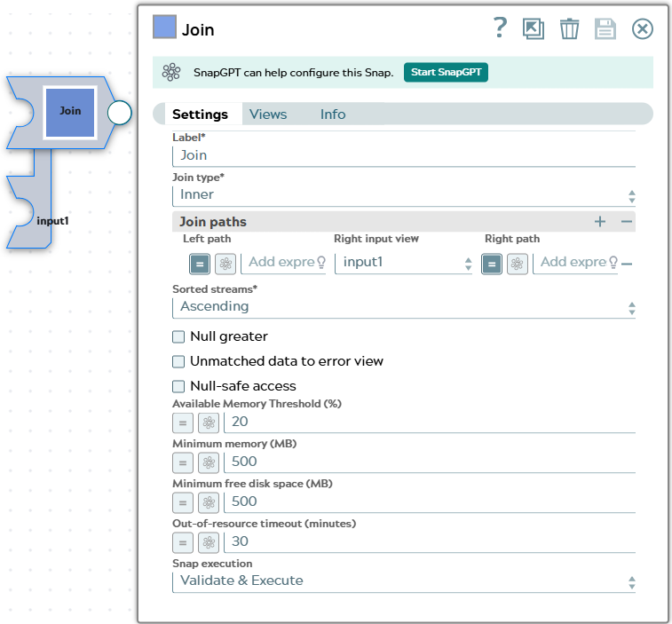Open SnapGPT helper for Left path
672x624 pixels.
[225, 264]
